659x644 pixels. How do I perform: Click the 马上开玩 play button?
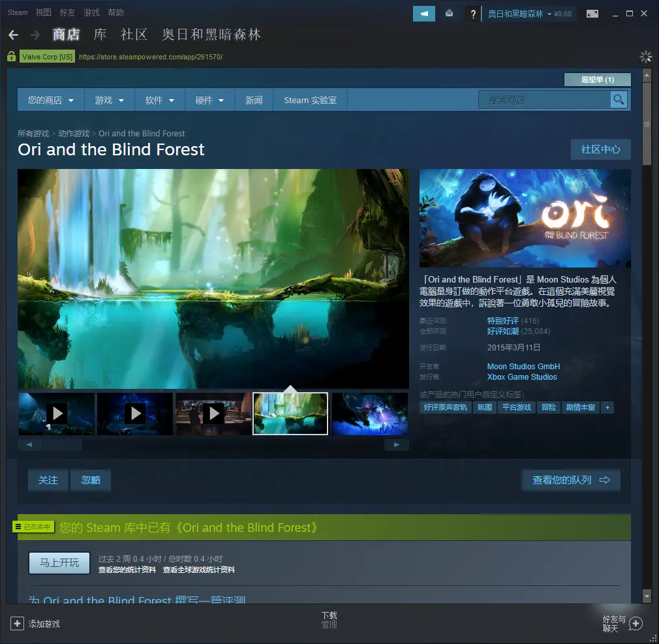59,563
